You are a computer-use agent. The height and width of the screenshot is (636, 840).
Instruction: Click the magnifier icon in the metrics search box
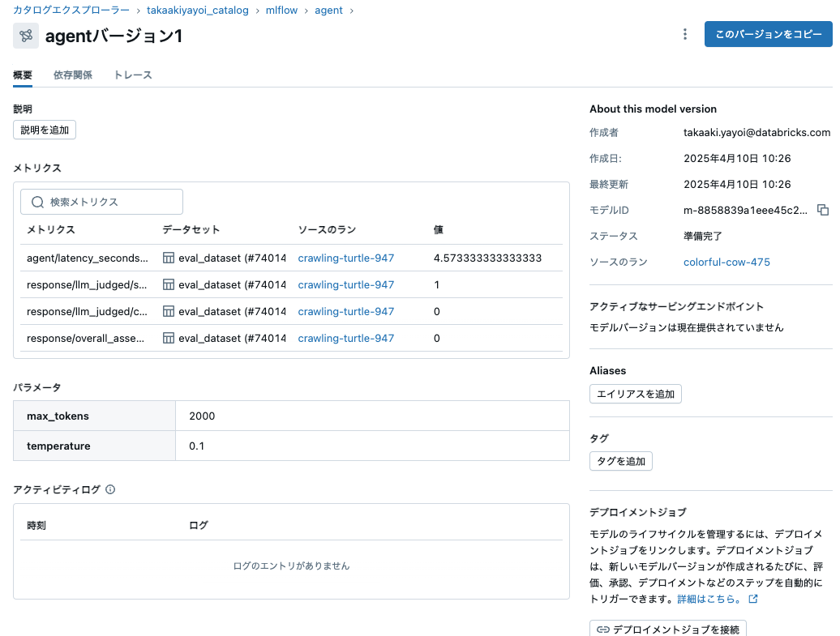click(37, 201)
